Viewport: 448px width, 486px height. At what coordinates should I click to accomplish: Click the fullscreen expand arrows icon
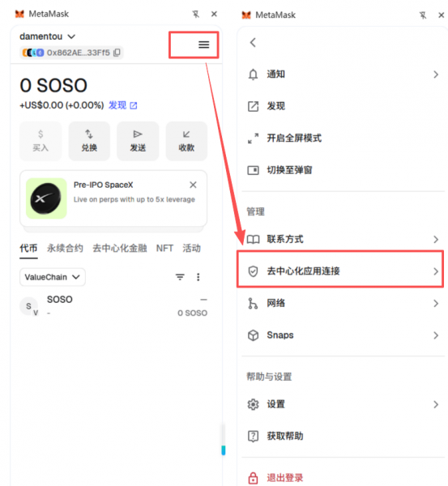point(253,139)
